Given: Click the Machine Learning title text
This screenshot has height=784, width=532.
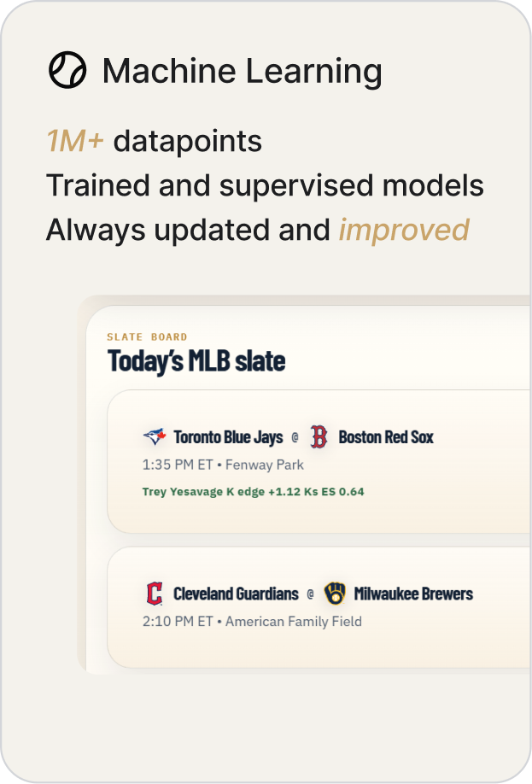Looking at the screenshot, I should (x=243, y=71).
